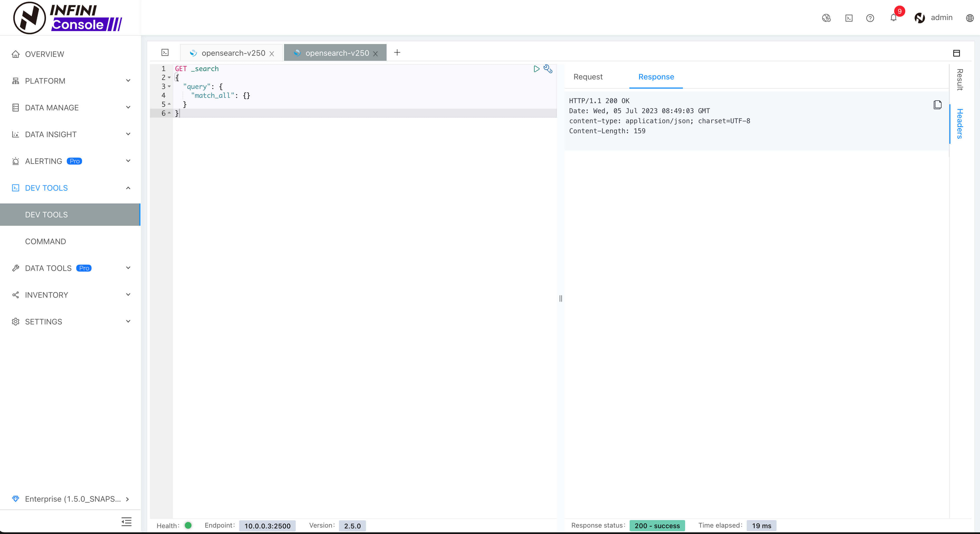980x534 pixels.
Task: Run the GET _search request
Action: coord(537,69)
